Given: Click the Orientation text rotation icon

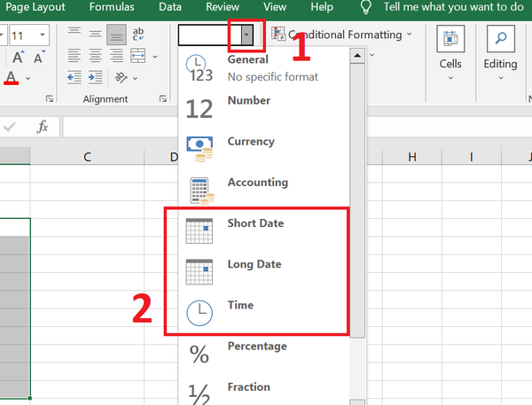Looking at the screenshot, I should coord(121,78).
